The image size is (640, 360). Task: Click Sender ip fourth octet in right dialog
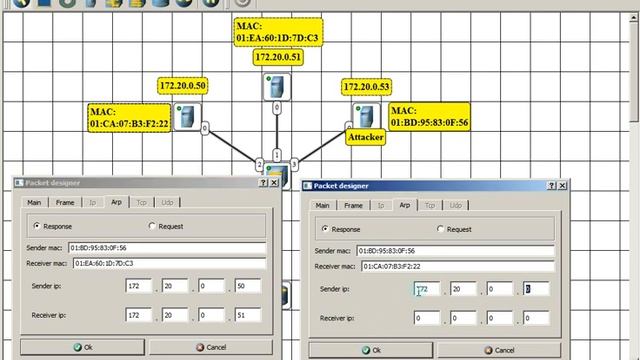coord(536,289)
